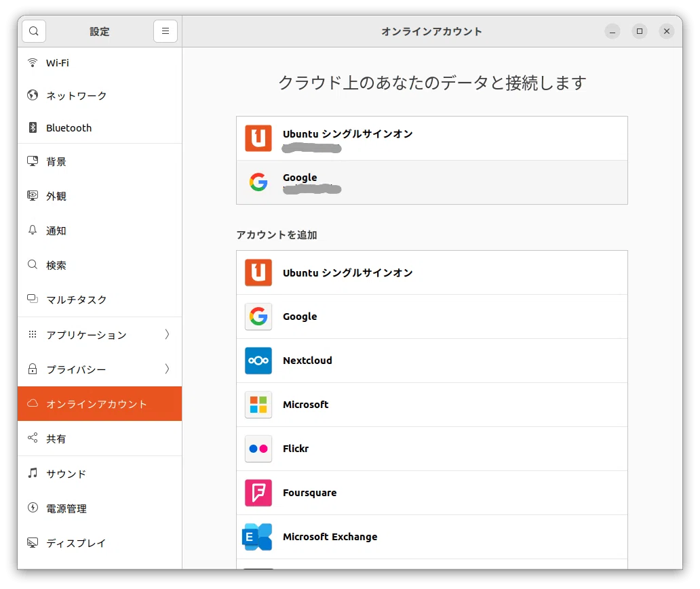This screenshot has height=589, width=700.
Task: Click the Bluetooth icon in sidebar
Action: click(33, 127)
